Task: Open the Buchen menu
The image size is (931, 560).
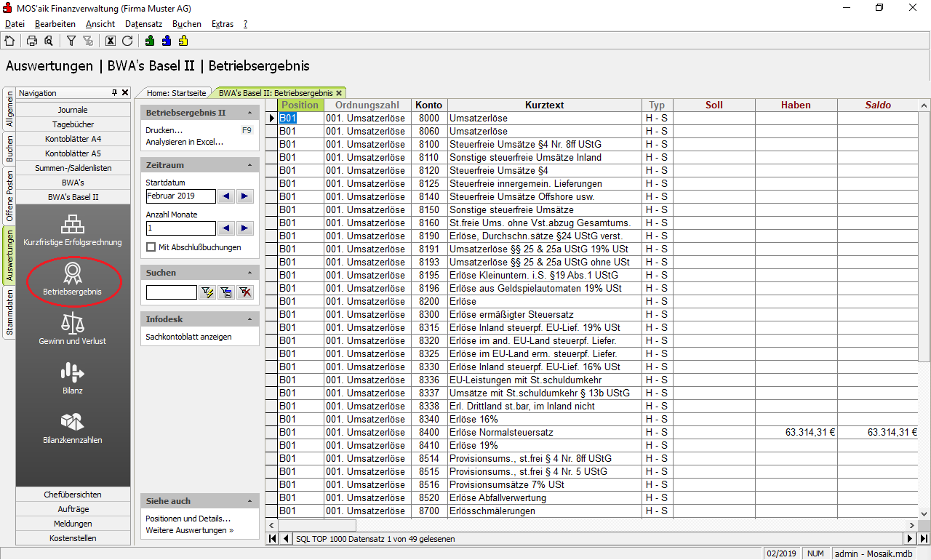Action: point(187,24)
